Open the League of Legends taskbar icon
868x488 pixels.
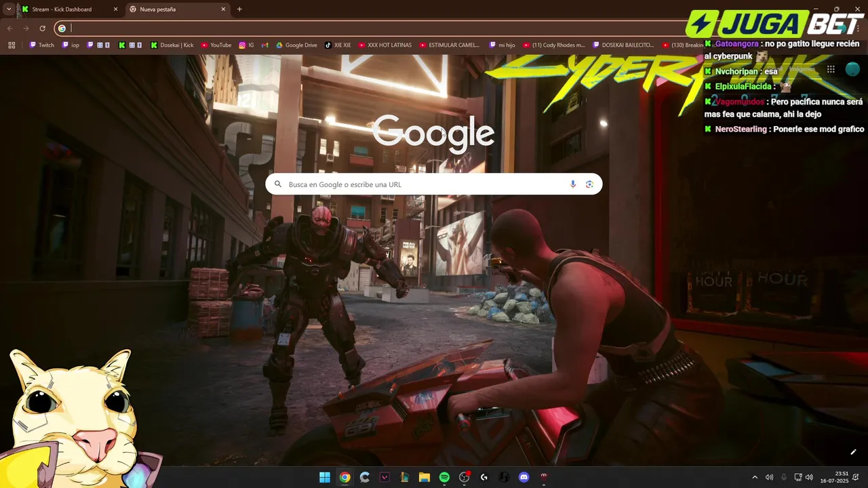click(404, 477)
